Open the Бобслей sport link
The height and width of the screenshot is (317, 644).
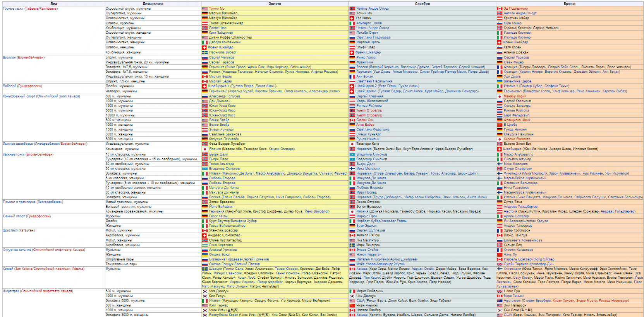(x=9, y=86)
